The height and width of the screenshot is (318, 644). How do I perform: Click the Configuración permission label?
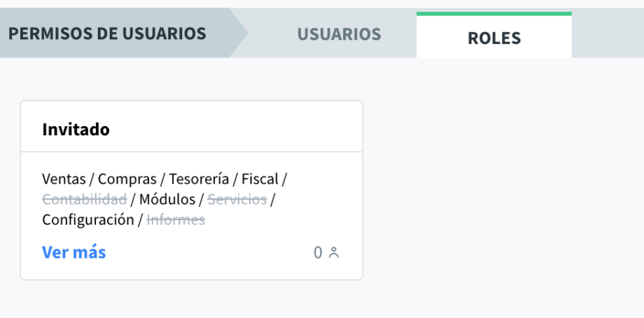[x=87, y=219]
